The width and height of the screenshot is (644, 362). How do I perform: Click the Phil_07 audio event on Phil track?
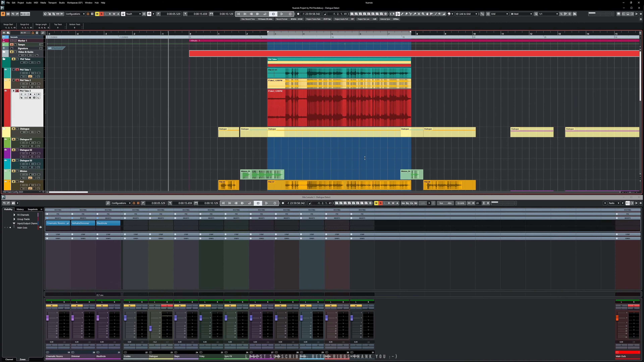[339, 185]
